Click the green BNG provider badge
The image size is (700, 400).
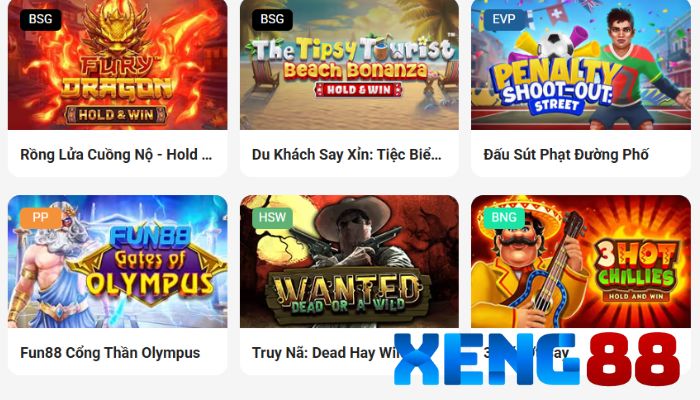point(504,217)
